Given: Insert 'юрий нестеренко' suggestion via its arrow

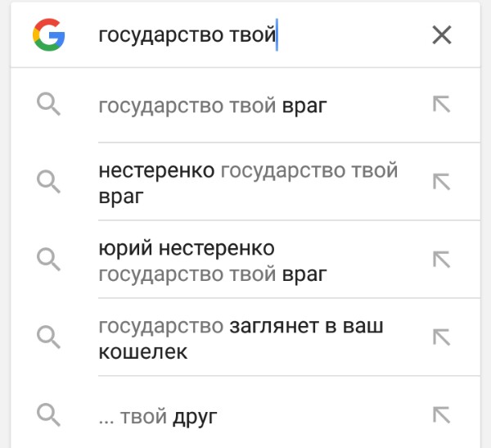Looking at the screenshot, I should [441, 260].
